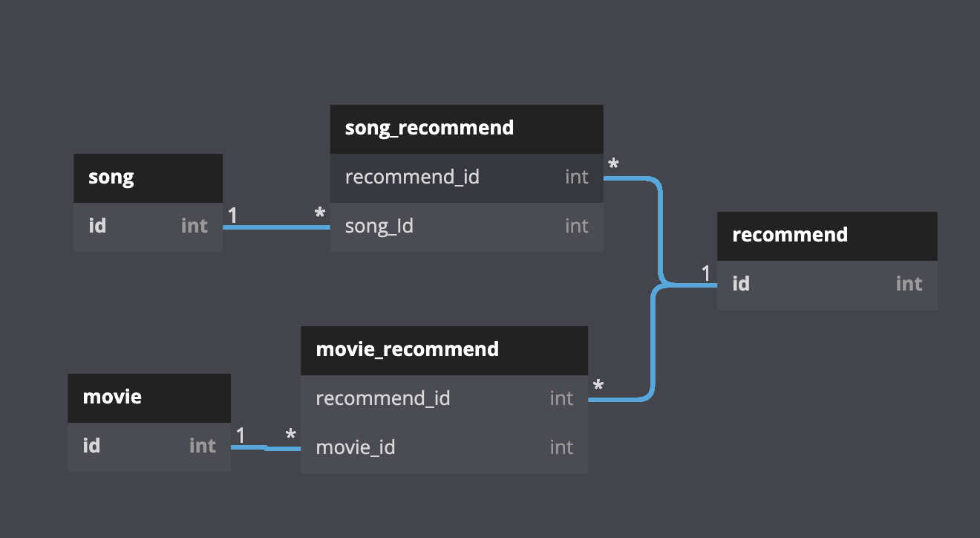Viewport: 980px width, 538px height.
Task: Select the song_recommend table header
Action: (x=466, y=129)
